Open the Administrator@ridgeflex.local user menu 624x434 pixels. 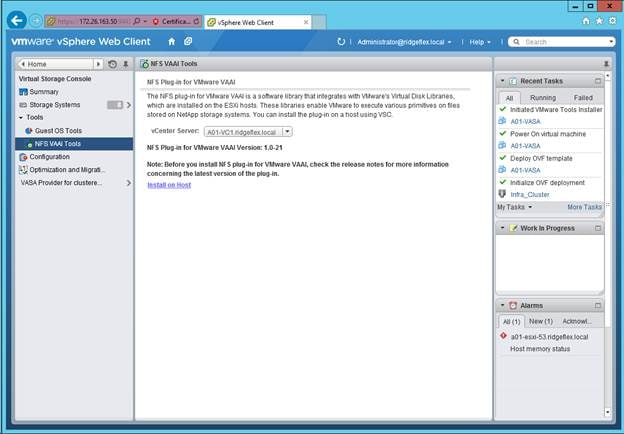(404, 42)
